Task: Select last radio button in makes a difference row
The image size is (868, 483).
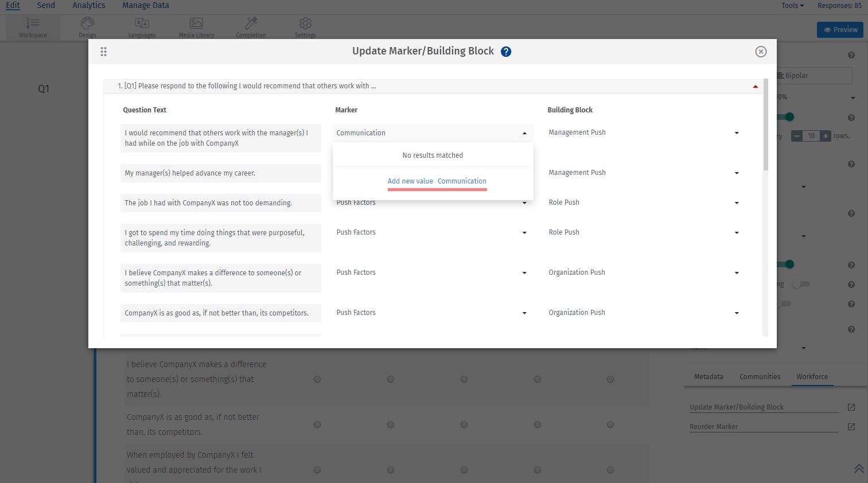Action: click(x=610, y=379)
